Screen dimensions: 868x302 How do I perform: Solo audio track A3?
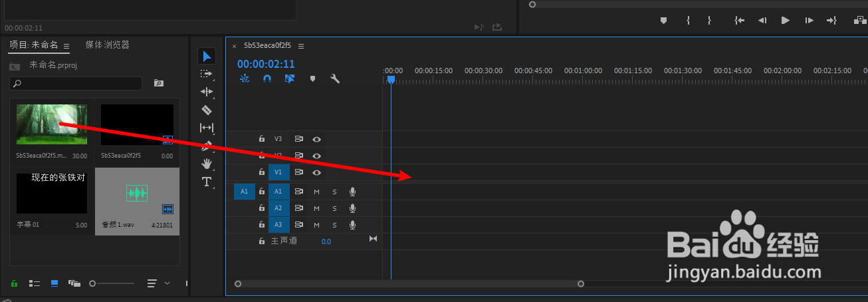[334, 225]
